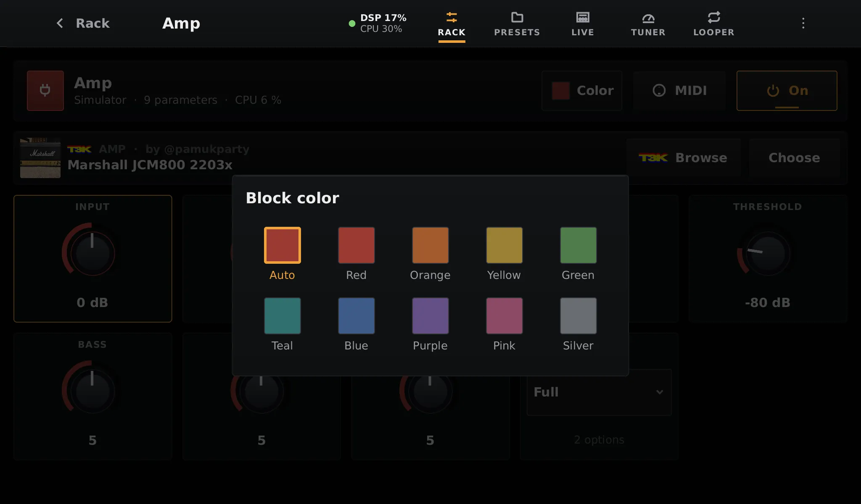Open the Color button
The height and width of the screenshot is (504, 861).
click(582, 91)
